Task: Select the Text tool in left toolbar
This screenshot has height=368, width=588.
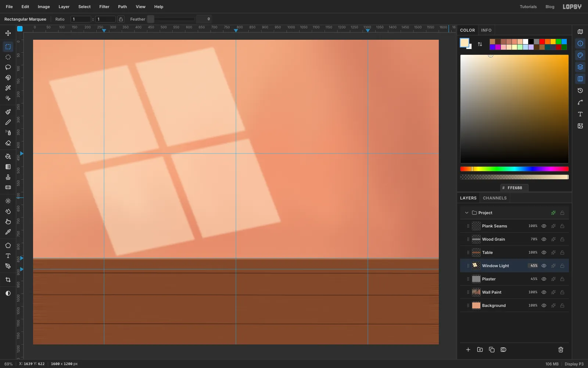Action: [x=8, y=256]
